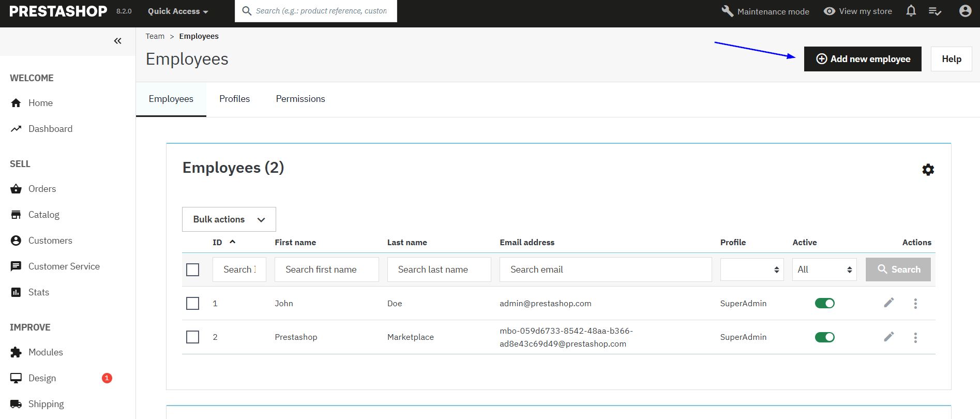Open the Profile filter dropdown

[751, 270]
